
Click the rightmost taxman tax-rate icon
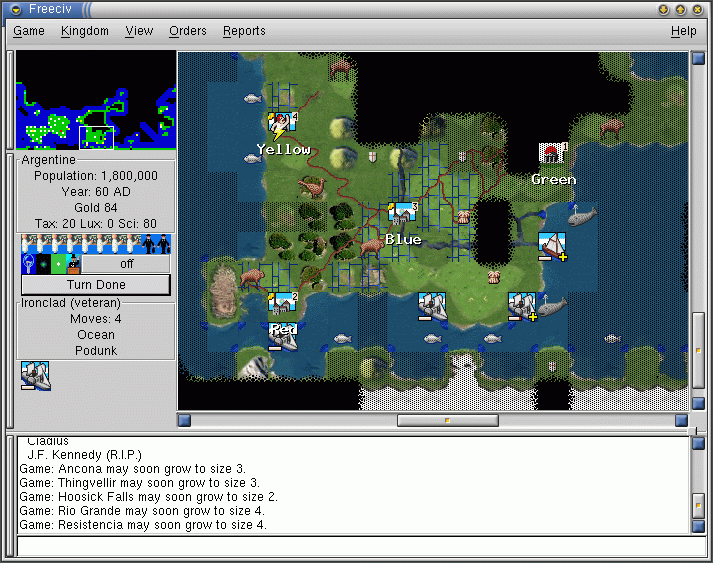[163, 244]
